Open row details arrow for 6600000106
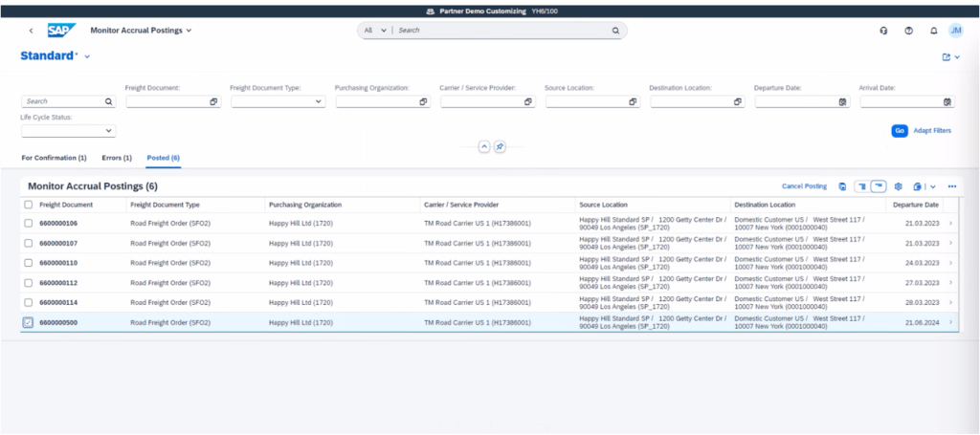The image size is (980, 435). [x=950, y=223]
